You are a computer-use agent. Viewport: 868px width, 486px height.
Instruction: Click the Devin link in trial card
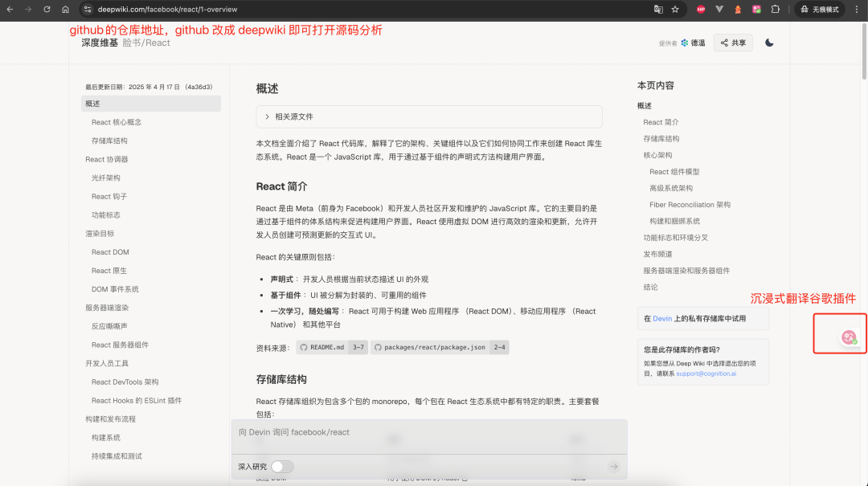[x=662, y=319]
